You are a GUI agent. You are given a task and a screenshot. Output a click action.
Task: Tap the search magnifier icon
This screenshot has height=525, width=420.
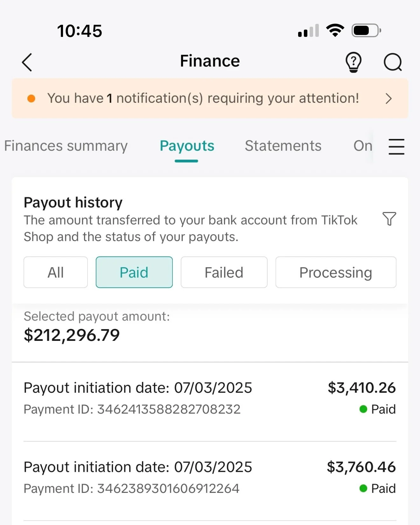click(393, 62)
